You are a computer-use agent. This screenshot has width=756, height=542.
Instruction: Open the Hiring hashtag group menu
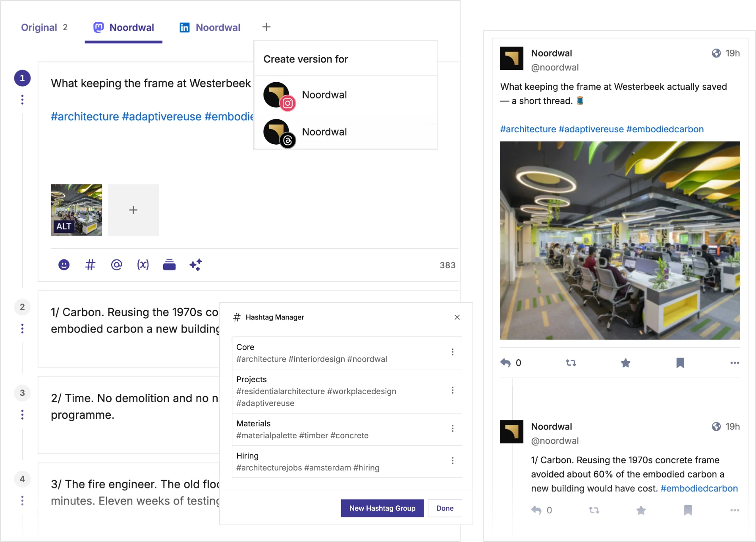pos(453,461)
